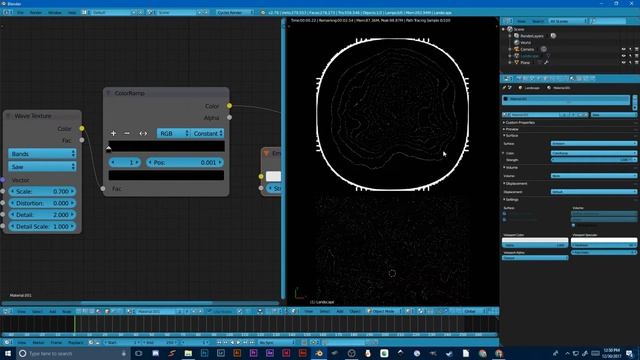The height and width of the screenshot is (360, 640).
Task: Open the Window menu in top bar
Action: click(x=55, y=13)
